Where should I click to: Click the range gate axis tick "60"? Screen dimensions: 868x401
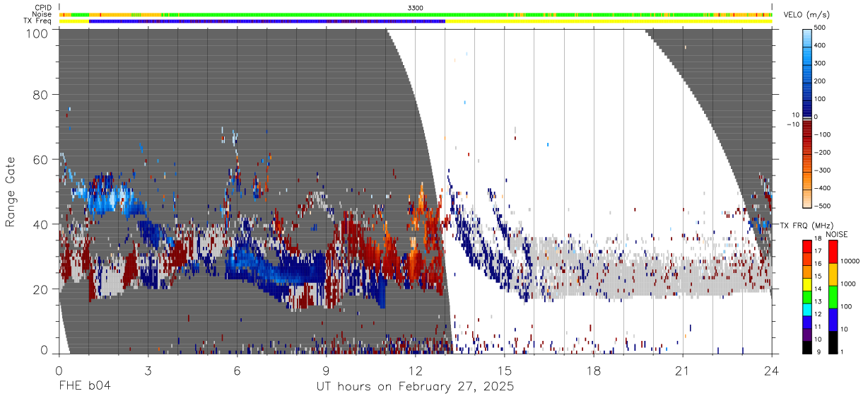coord(41,159)
